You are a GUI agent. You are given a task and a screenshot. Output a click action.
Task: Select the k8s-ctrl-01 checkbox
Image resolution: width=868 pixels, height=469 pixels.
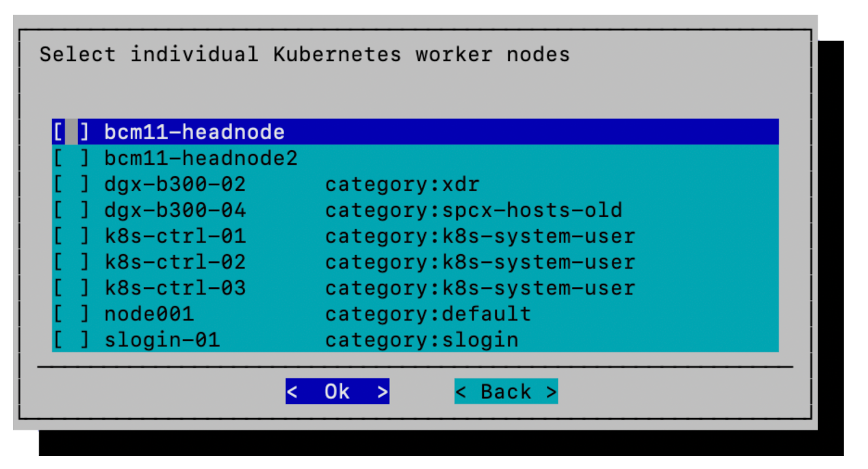click(x=71, y=236)
